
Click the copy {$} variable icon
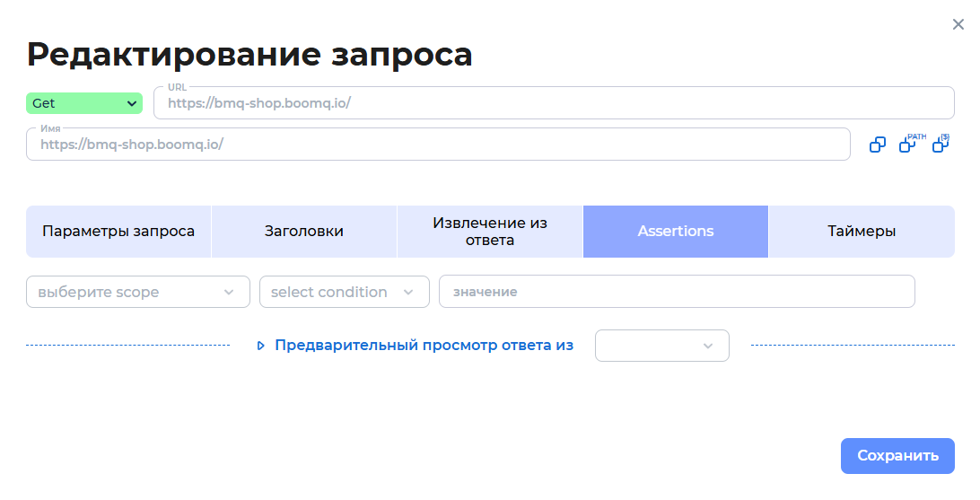coord(941,143)
